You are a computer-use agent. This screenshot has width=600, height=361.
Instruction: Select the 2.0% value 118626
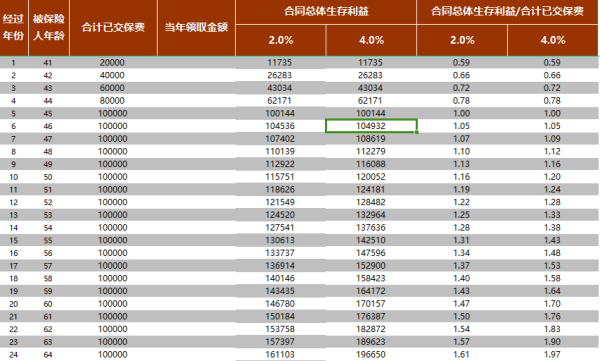(x=280, y=189)
